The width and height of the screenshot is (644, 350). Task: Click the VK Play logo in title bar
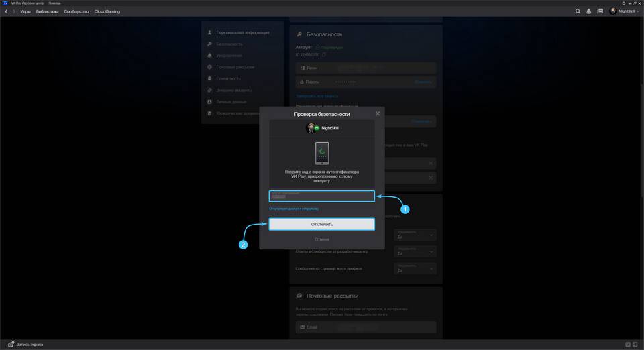(5, 3)
